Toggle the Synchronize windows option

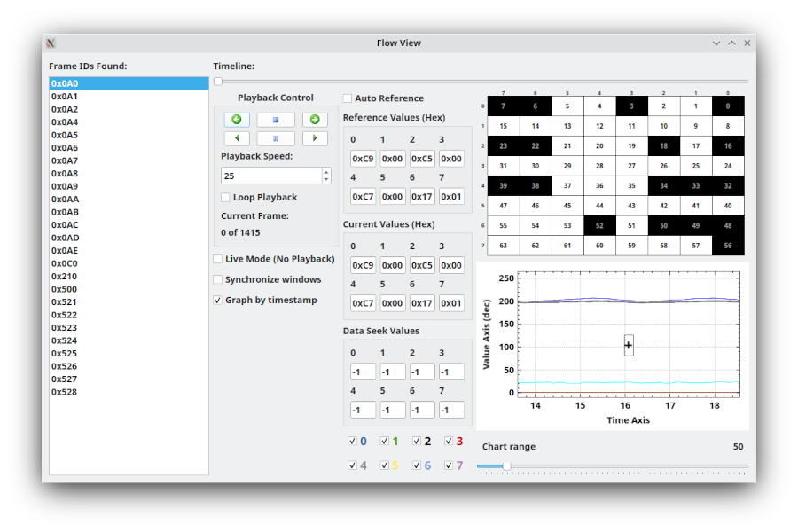point(218,279)
